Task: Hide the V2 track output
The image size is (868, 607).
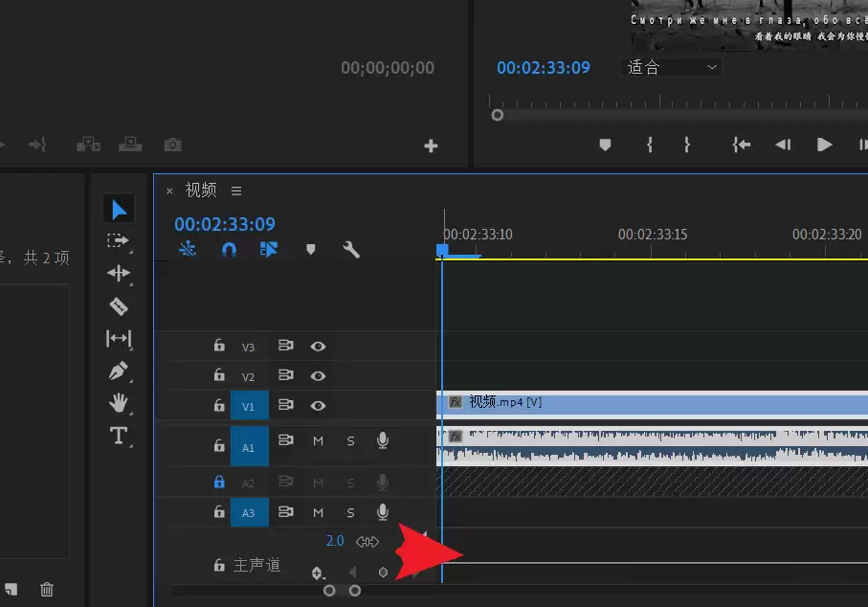Action: coord(318,376)
